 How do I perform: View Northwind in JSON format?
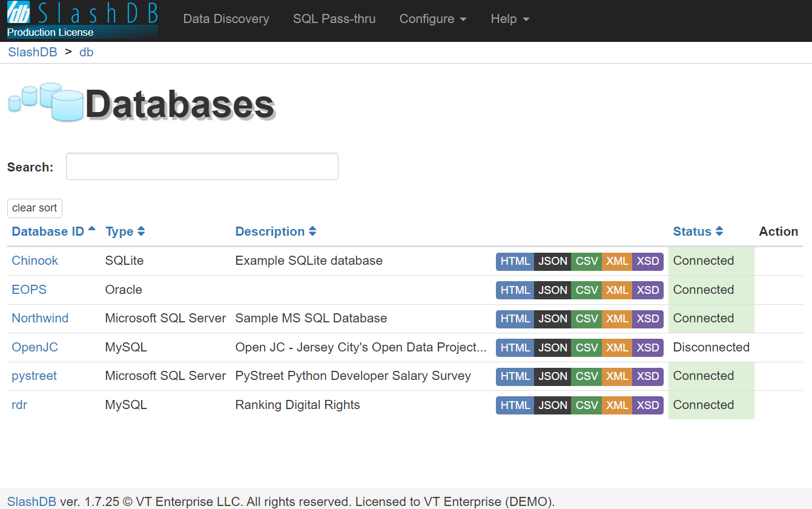pos(553,319)
